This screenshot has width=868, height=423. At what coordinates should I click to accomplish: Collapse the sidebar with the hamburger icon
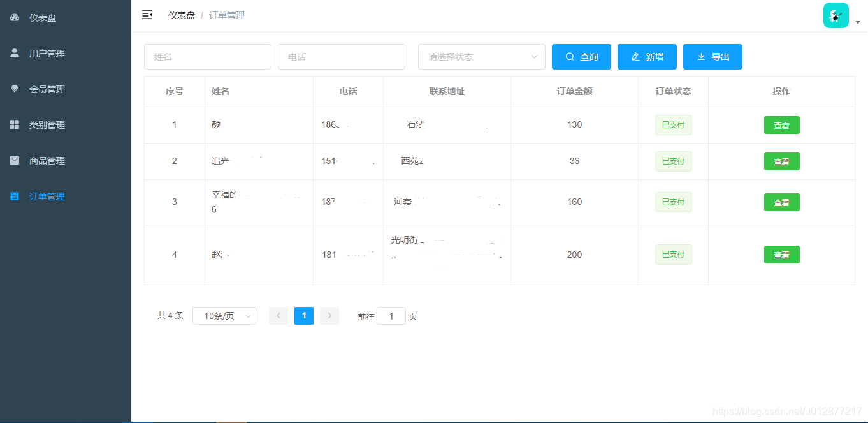(x=147, y=15)
